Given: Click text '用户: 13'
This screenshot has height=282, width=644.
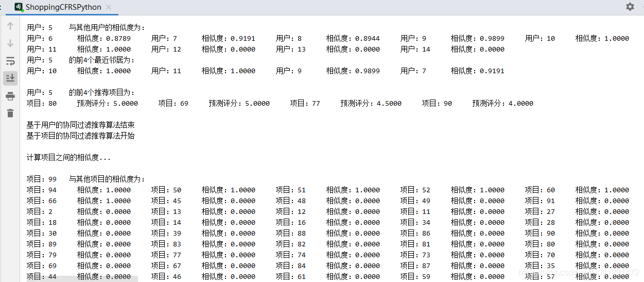Looking at the screenshot, I should (291, 49).
